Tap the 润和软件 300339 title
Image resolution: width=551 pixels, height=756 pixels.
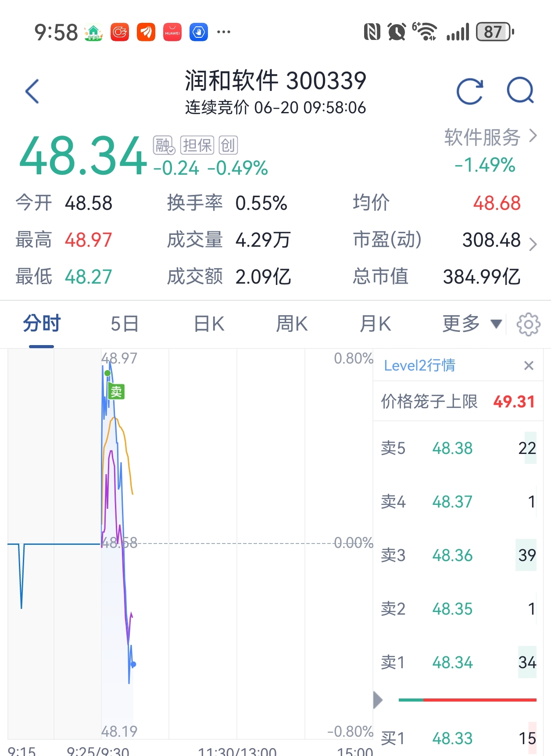coord(275,81)
